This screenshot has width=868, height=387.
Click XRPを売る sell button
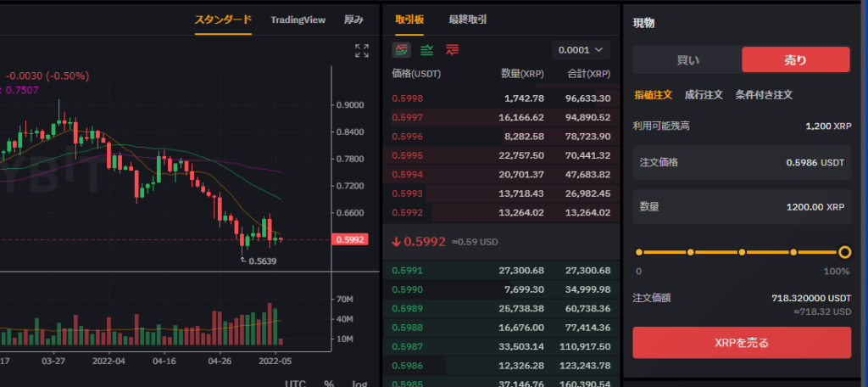click(742, 343)
